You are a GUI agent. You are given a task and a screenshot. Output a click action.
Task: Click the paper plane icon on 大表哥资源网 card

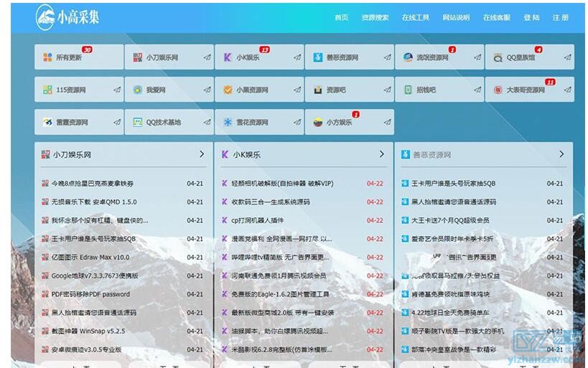pos(568,90)
